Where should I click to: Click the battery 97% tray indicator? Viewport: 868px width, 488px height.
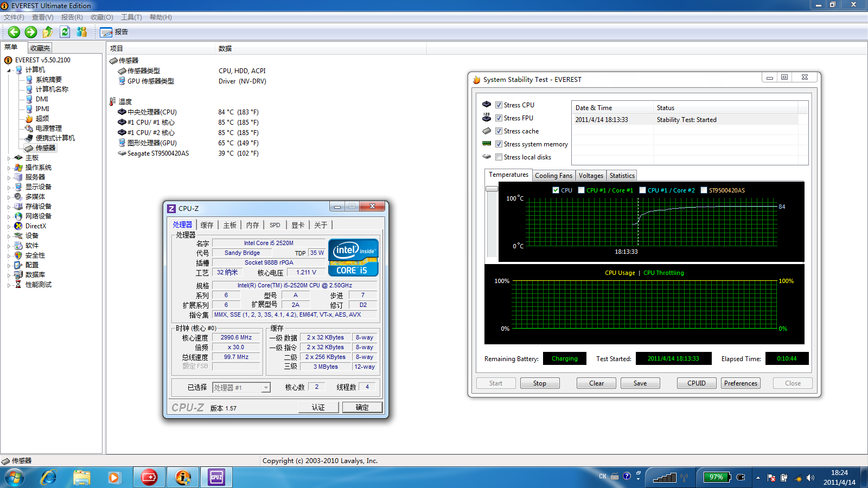[x=717, y=477]
